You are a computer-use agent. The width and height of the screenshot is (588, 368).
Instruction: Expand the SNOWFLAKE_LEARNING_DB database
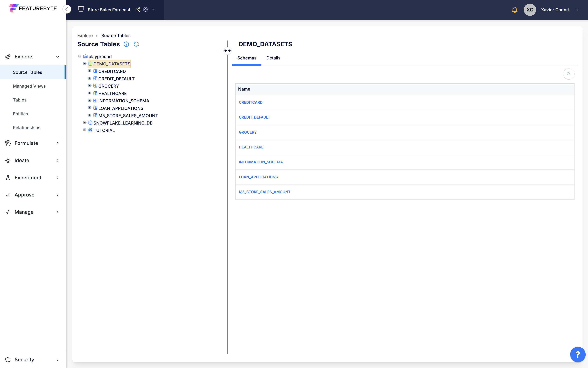(85, 122)
